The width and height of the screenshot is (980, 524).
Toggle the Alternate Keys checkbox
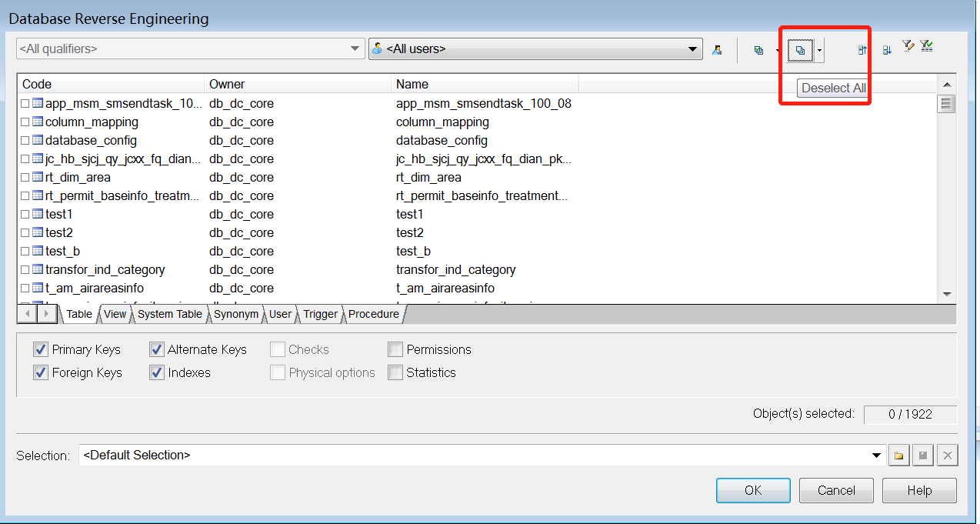pyautogui.click(x=157, y=349)
